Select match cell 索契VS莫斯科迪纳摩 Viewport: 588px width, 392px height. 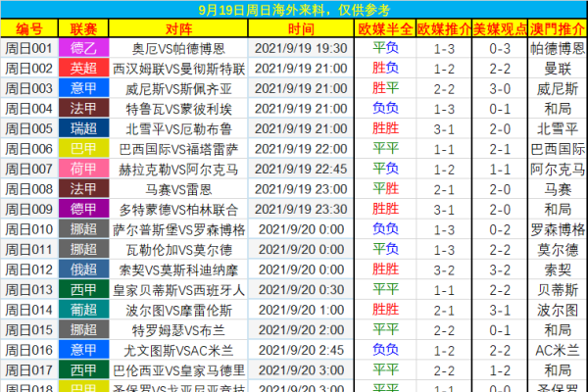(178, 269)
